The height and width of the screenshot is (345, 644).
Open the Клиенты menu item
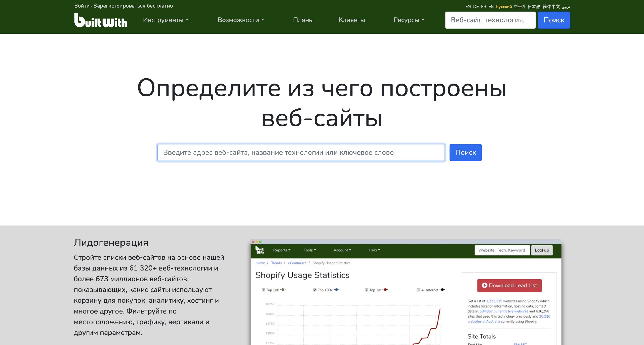[x=351, y=20]
